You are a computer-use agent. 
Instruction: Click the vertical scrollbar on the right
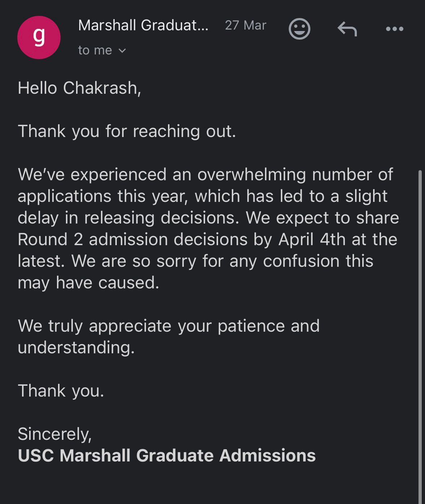pos(420,324)
